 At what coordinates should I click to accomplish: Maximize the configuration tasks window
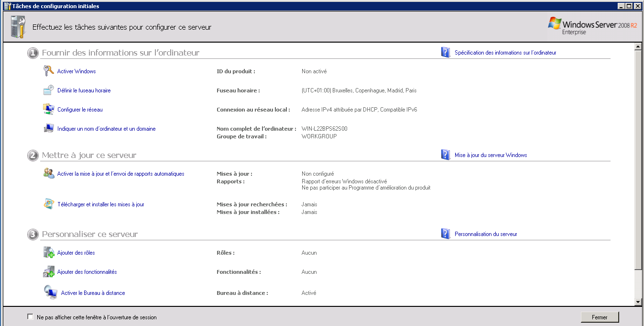628,6
